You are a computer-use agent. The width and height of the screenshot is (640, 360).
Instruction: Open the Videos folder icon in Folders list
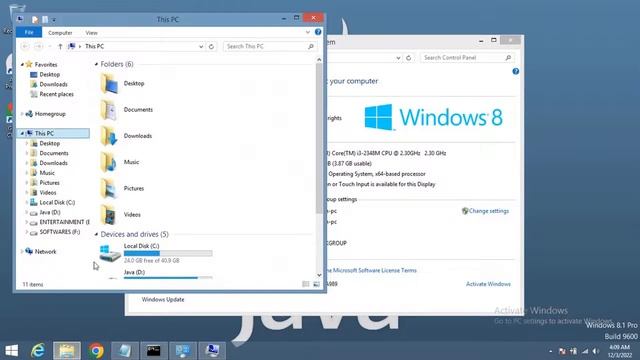(x=109, y=215)
